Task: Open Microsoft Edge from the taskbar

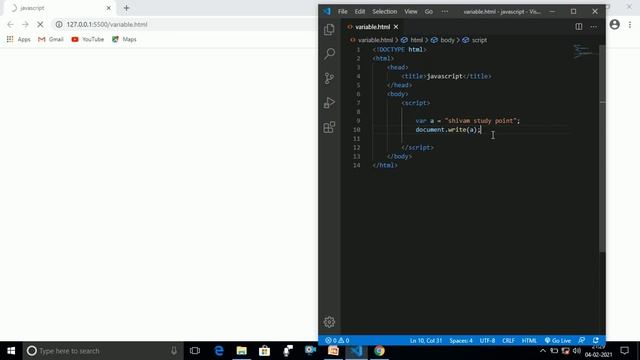Action: (x=219, y=351)
